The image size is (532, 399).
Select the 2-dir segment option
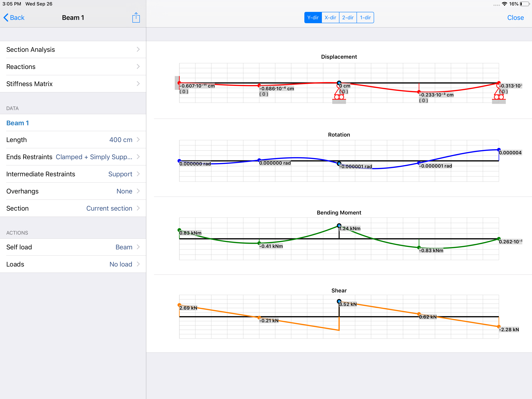click(348, 18)
